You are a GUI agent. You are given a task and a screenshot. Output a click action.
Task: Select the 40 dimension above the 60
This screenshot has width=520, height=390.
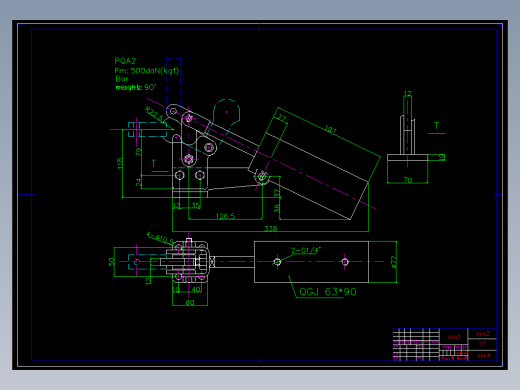pyautogui.click(x=196, y=290)
